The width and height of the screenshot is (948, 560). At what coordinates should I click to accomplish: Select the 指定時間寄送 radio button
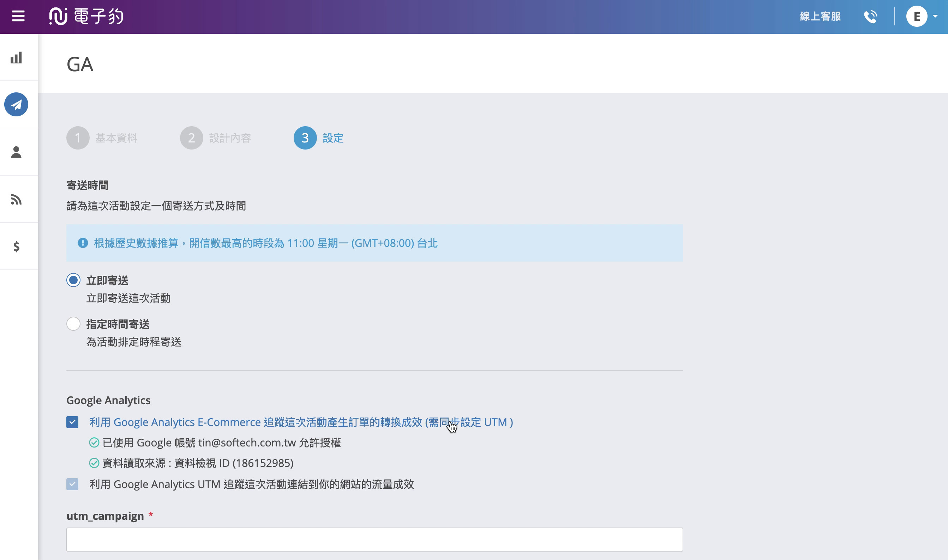73,324
